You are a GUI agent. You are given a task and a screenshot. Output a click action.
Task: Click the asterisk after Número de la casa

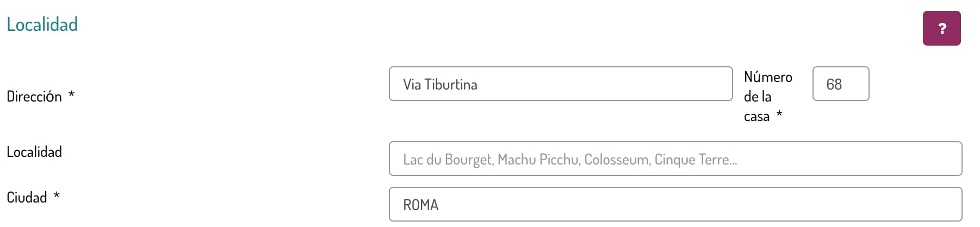point(779,114)
